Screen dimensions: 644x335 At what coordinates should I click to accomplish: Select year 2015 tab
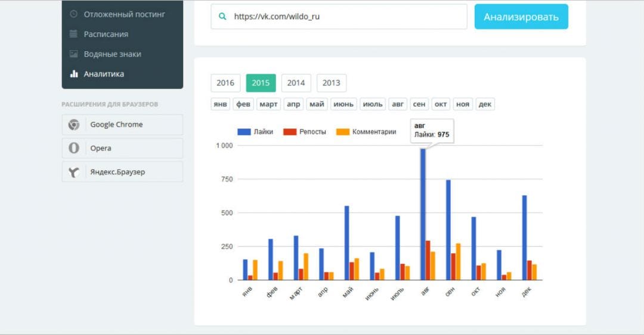pos(261,83)
